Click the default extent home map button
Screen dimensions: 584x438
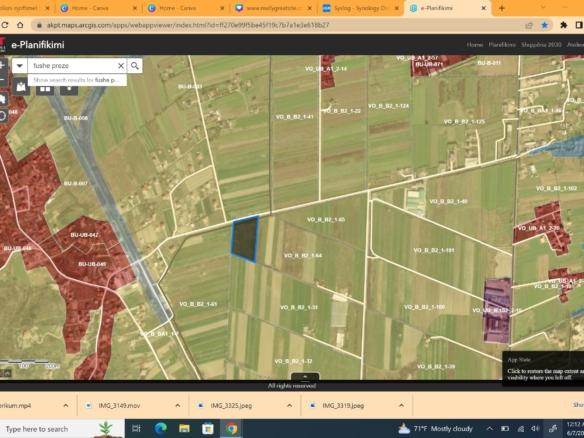coord(2,99)
